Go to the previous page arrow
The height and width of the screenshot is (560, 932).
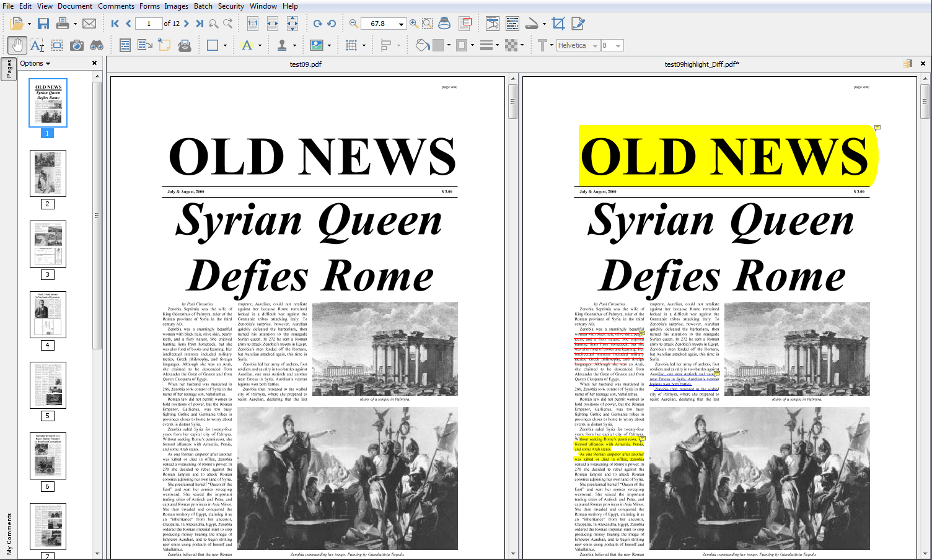128,24
